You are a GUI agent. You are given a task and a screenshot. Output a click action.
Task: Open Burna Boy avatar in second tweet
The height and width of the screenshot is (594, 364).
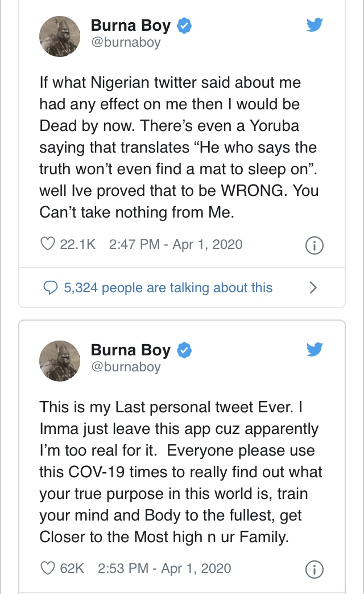tap(60, 360)
